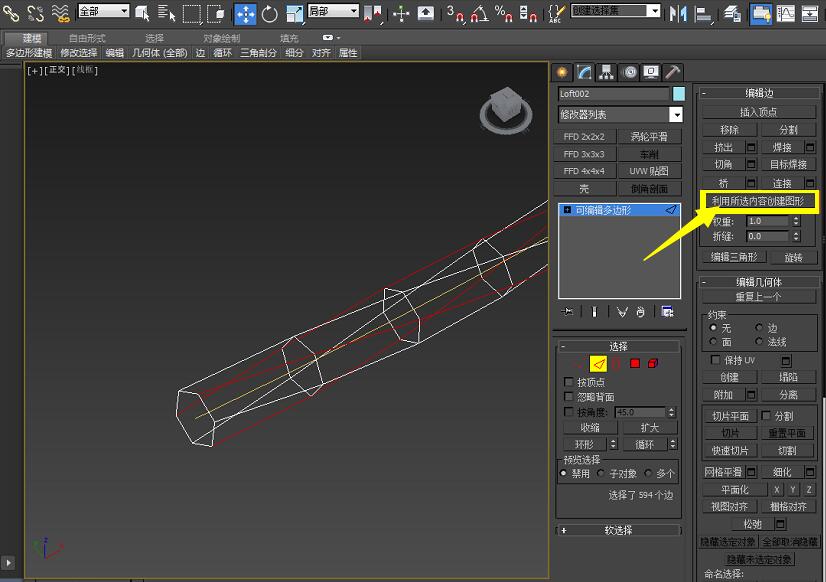Enable the 忽略背面 (Ignore Backfacing) checkbox
Screen dimensions: 826x582
point(566,395)
